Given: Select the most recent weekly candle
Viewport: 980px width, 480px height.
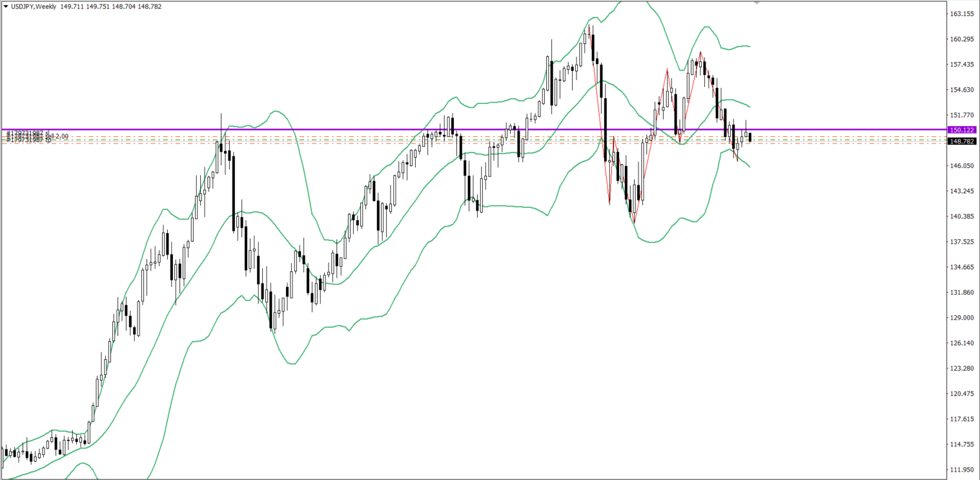Looking at the screenshot, I should pyautogui.click(x=750, y=136).
